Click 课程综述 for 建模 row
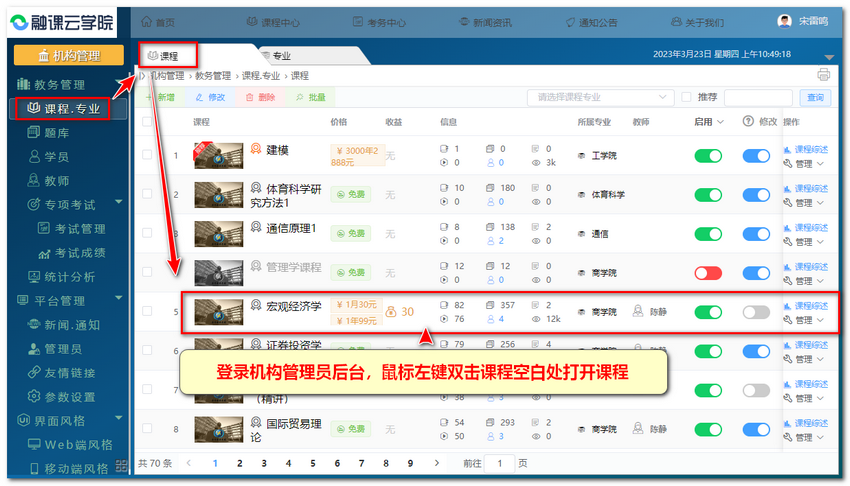Viewport: 850px width, 486px height. point(806,149)
